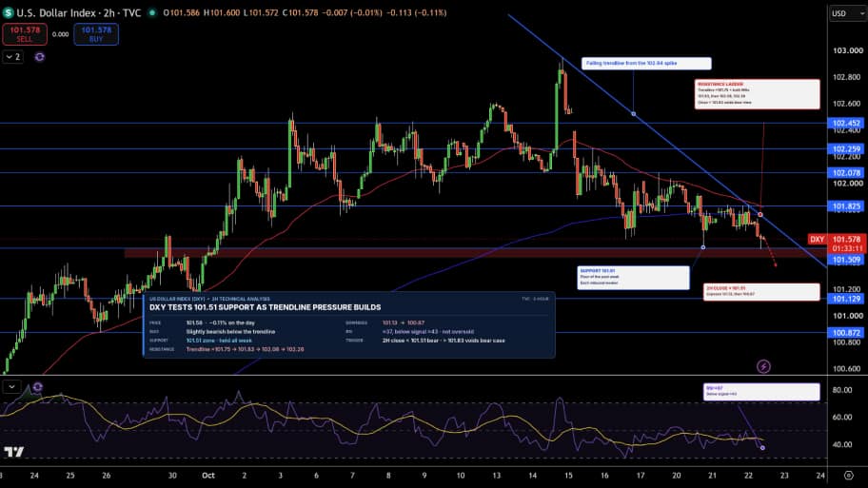
Task: Click the 15 date label on time axis
Action: pyautogui.click(x=568, y=476)
